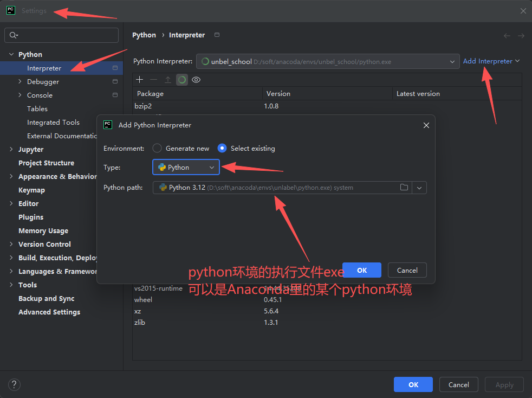Click project-level icon next to Debugger row

coord(115,81)
